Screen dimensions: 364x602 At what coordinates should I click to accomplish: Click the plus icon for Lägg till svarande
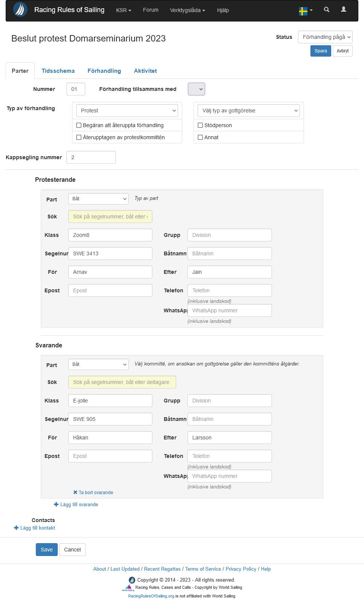coord(56,504)
